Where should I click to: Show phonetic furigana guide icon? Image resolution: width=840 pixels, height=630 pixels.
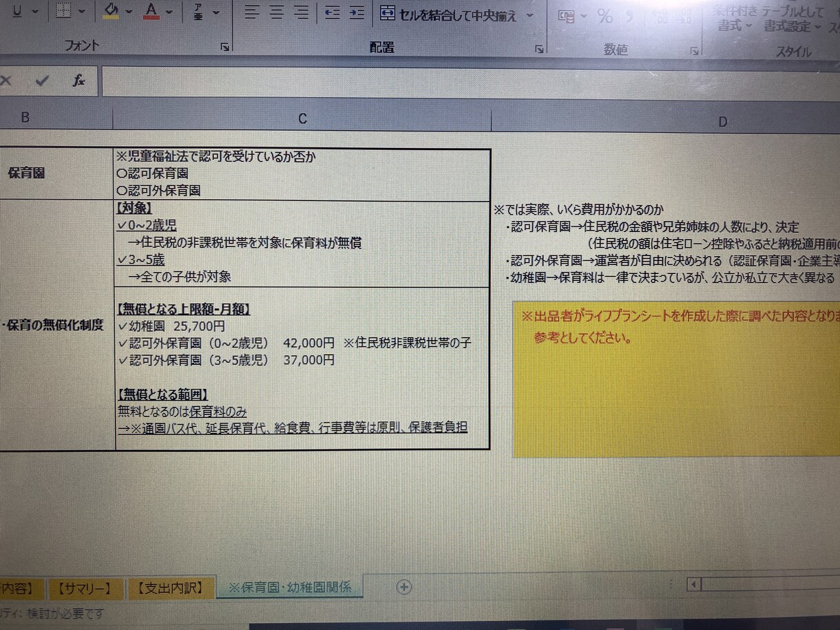pyautogui.click(x=198, y=12)
